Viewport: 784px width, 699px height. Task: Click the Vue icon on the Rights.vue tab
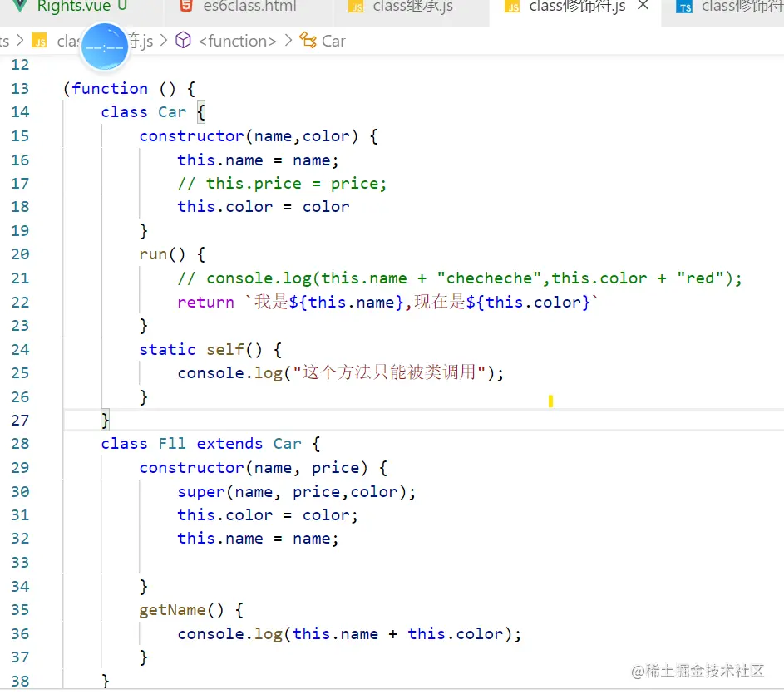(18, 7)
